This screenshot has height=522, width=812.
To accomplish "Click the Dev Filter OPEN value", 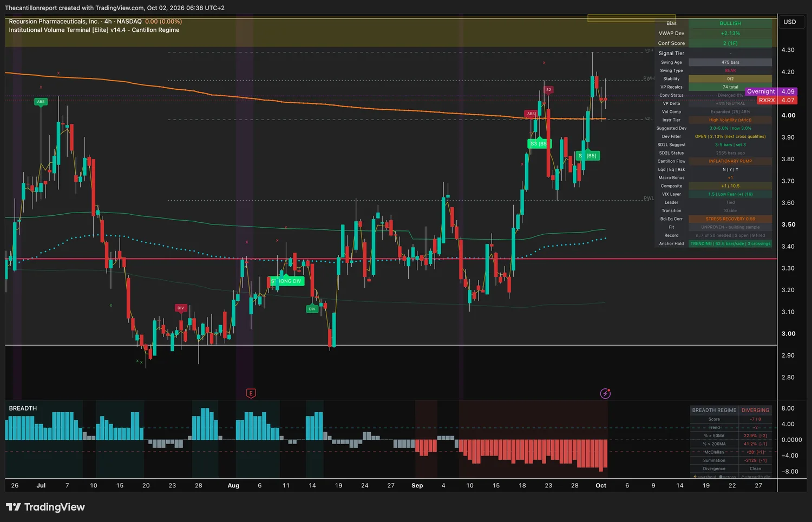I will click(x=730, y=136).
